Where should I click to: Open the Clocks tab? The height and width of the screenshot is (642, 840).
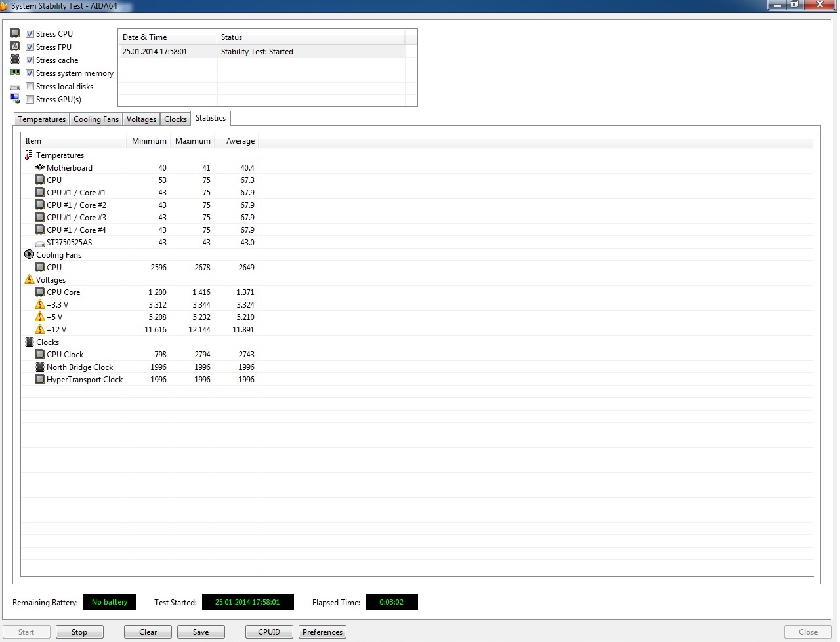175,119
